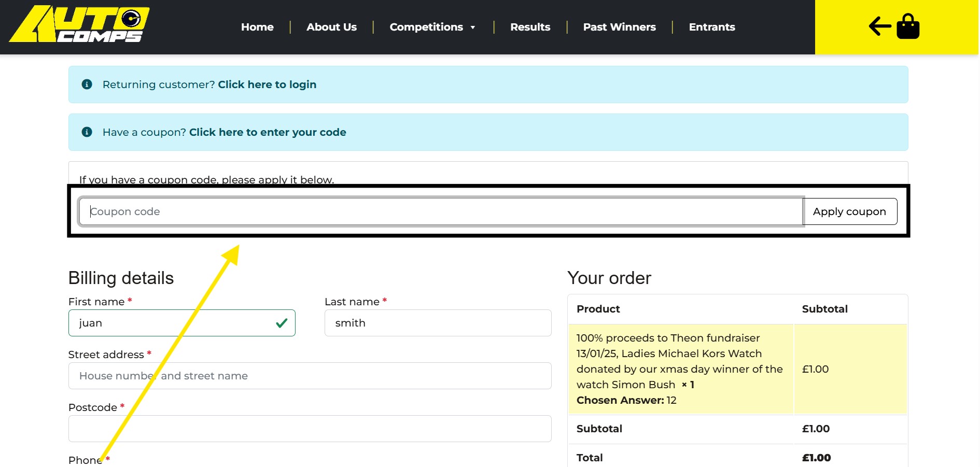Click the Postcode input field
980x467 pixels.
pyautogui.click(x=310, y=429)
